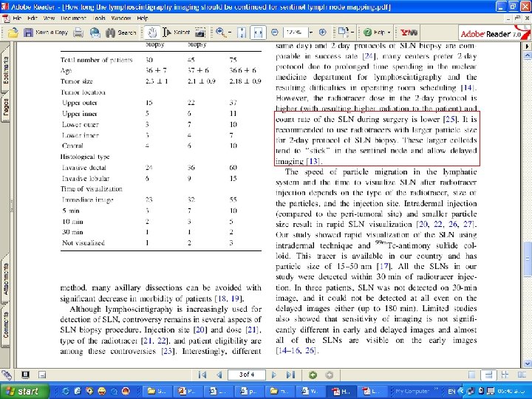532x399 pixels.
Task: Print the document using the printer icon
Action: pyautogui.click(x=78, y=33)
